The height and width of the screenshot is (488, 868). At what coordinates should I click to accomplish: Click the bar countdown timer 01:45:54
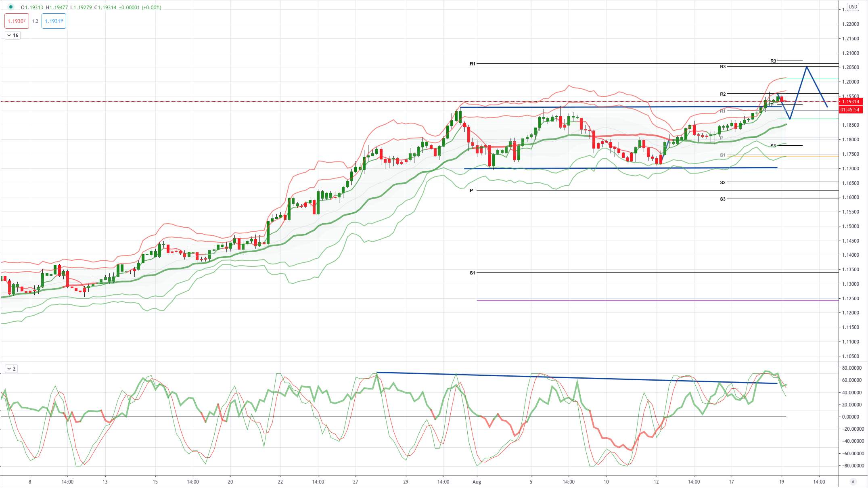[x=850, y=110]
